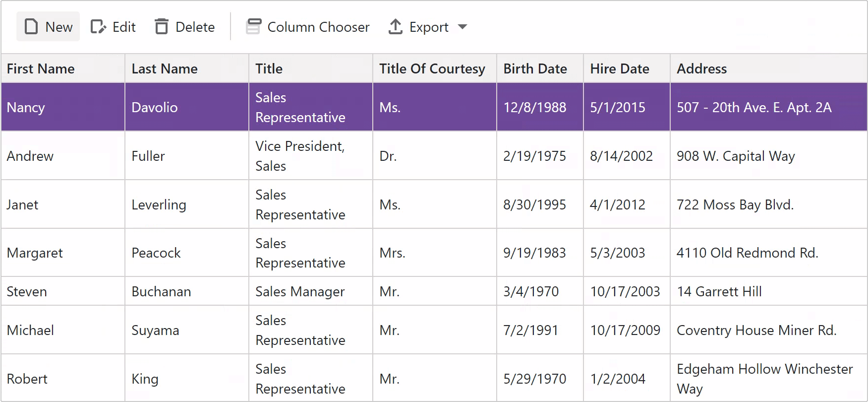Click the New document icon

click(31, 27)
